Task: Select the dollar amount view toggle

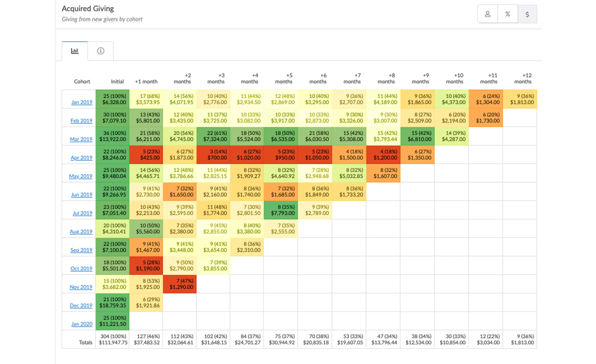Action: coord(527,14)
